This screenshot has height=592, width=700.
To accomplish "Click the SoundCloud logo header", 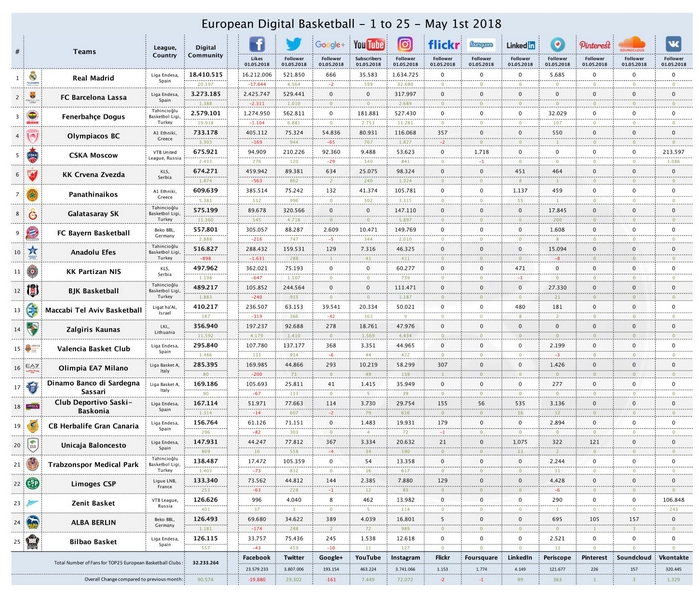I will [632, 44].
